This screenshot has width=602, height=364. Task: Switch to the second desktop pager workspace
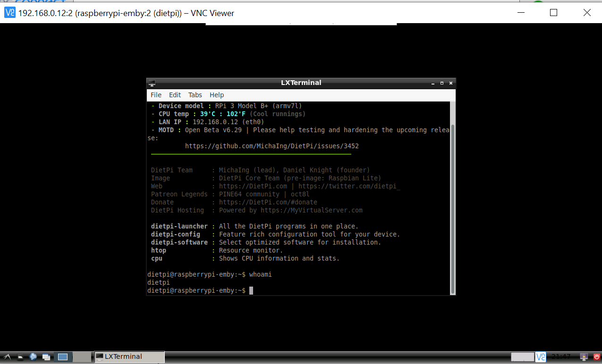(x=82, y=357)
